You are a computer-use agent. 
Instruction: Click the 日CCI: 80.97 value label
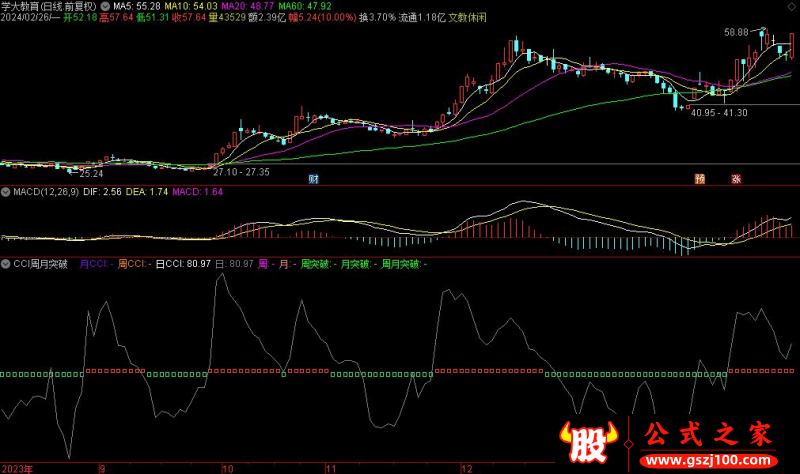tap(183, 264)
